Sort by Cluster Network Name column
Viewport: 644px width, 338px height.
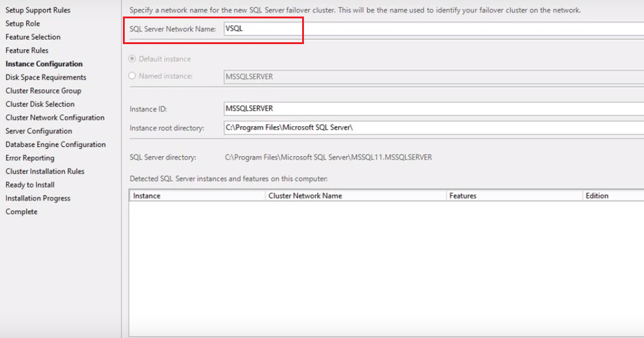click(x=356, y=196)
